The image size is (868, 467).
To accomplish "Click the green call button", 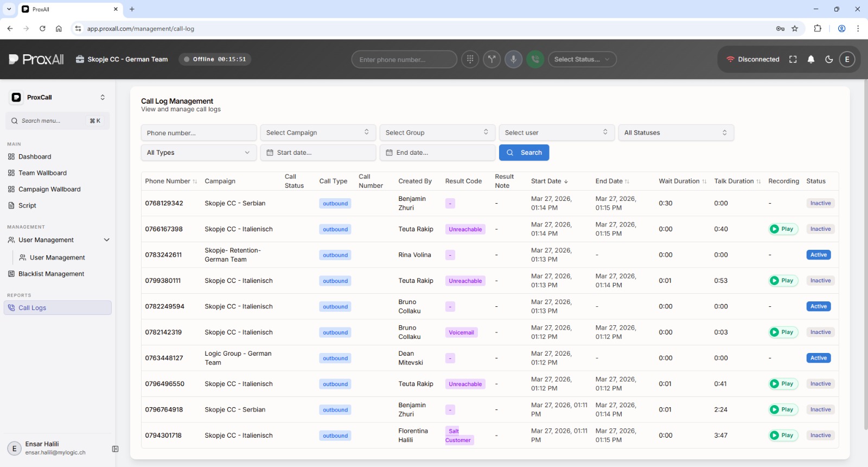I will (535, 59).
